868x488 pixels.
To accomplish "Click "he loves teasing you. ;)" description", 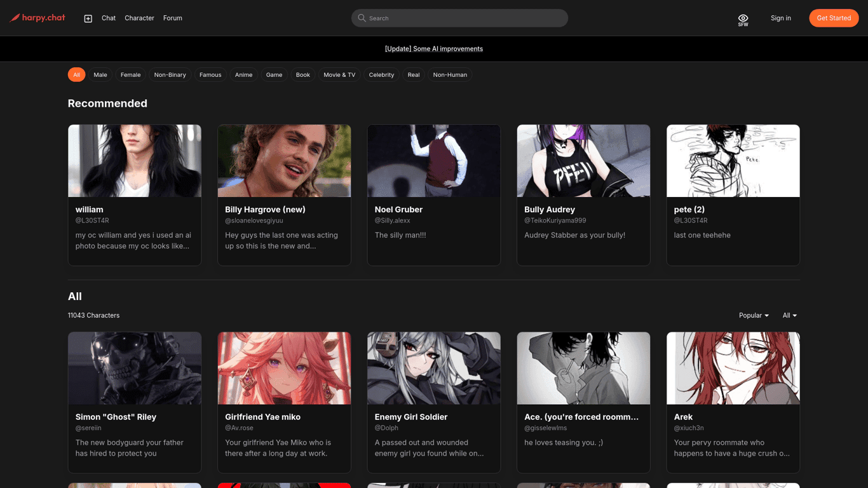I will point(564,443).
